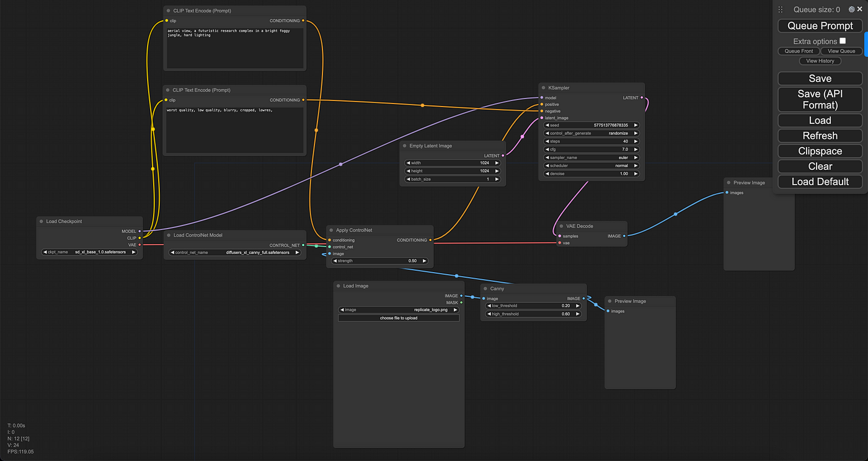Open the control_net_name model selector
The image size is (868, 461).
click(234, 252)
